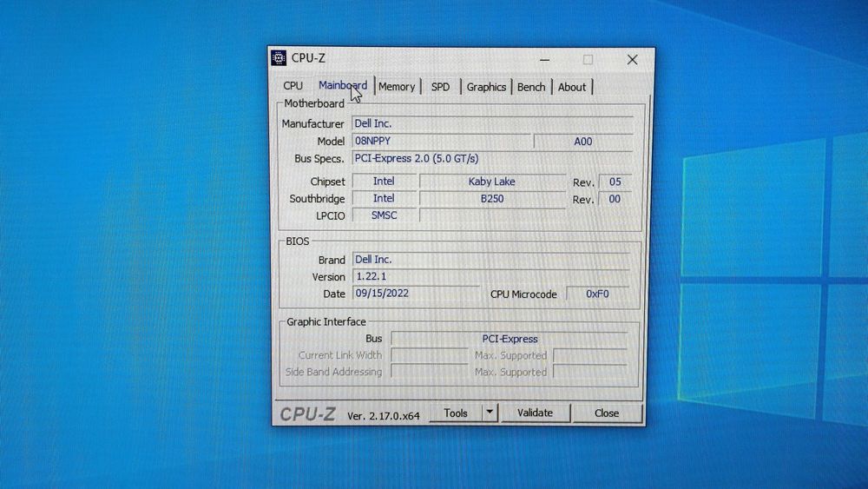
Task: Click the CPU-Z logo at bottom left
Action: [x=307, y=413]
